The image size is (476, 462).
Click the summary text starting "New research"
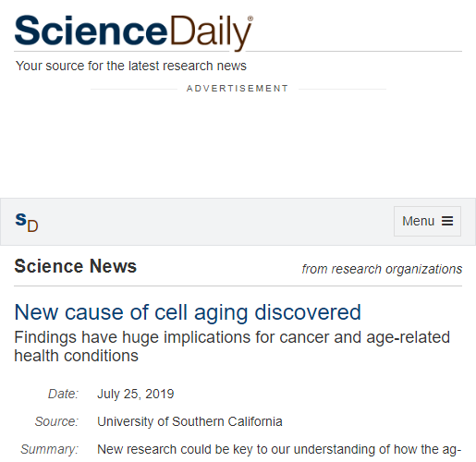pos(279,449)
